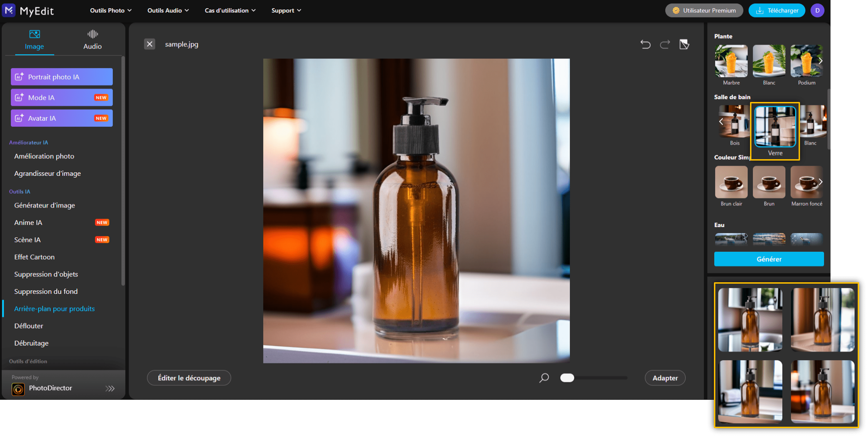
Task: Click the before/after compare icon
Action: [x=684, y=44]
